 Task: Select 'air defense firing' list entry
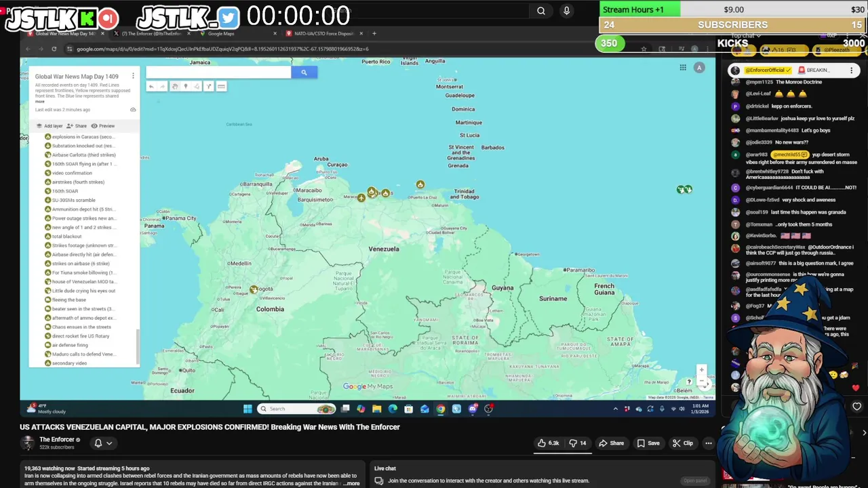coord(66,345)
